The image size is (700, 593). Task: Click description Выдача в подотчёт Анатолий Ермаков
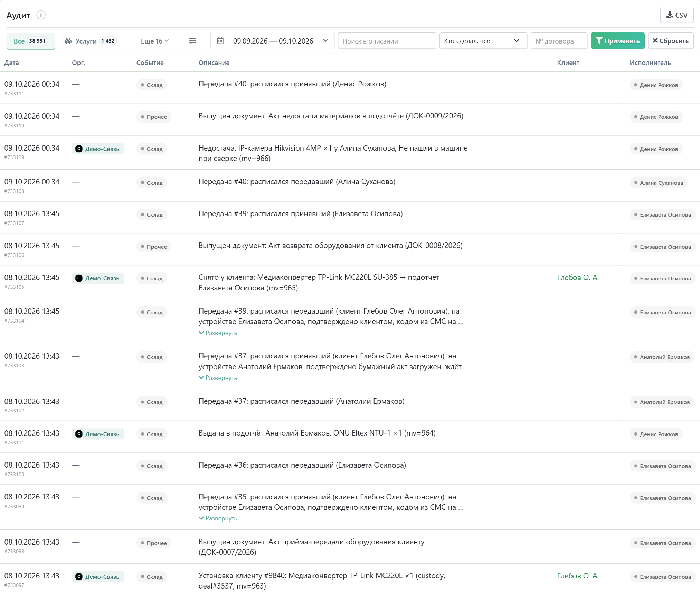[317, 433]
